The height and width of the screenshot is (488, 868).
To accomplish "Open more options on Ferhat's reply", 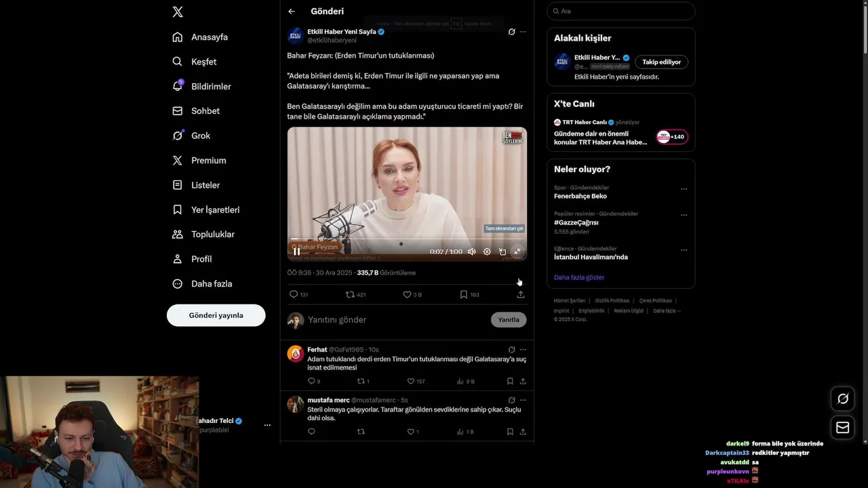I will coord(522,350).
